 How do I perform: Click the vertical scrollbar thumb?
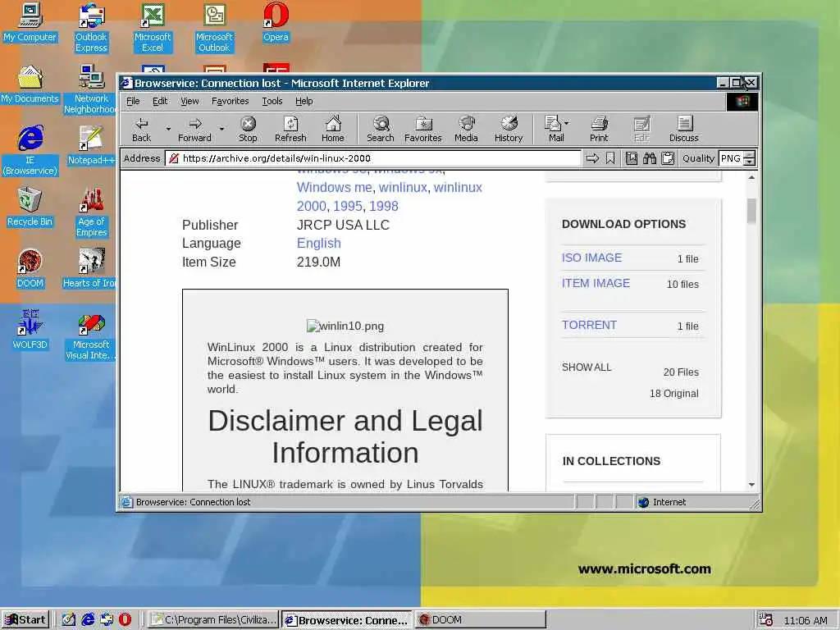pos(751,211)
